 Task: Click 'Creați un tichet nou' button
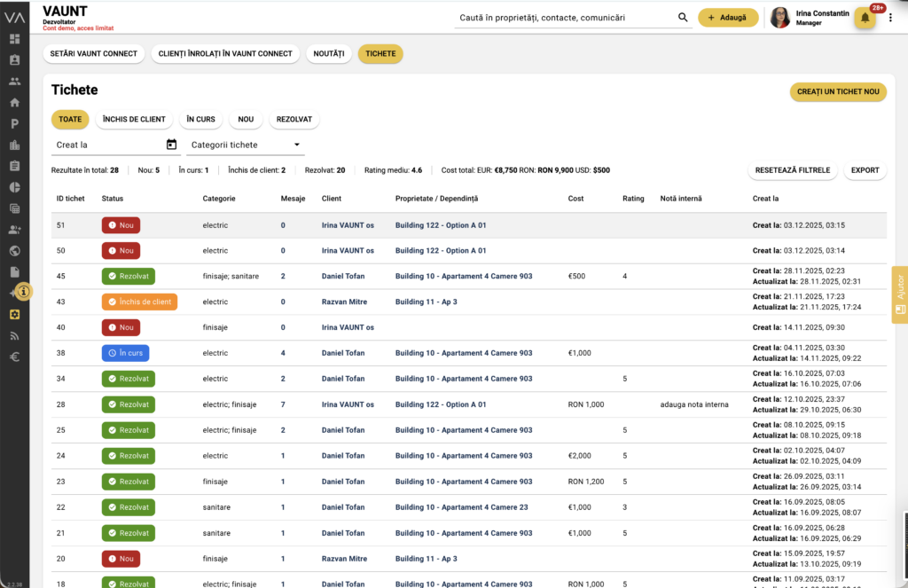[x=837, y=92]
